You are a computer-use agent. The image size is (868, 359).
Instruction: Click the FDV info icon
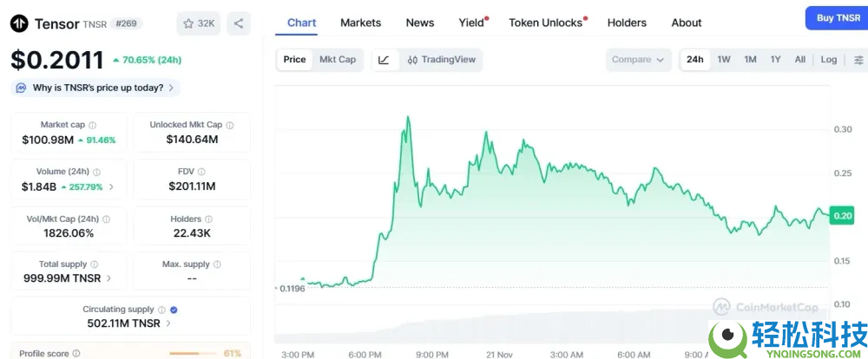point(201,172)
